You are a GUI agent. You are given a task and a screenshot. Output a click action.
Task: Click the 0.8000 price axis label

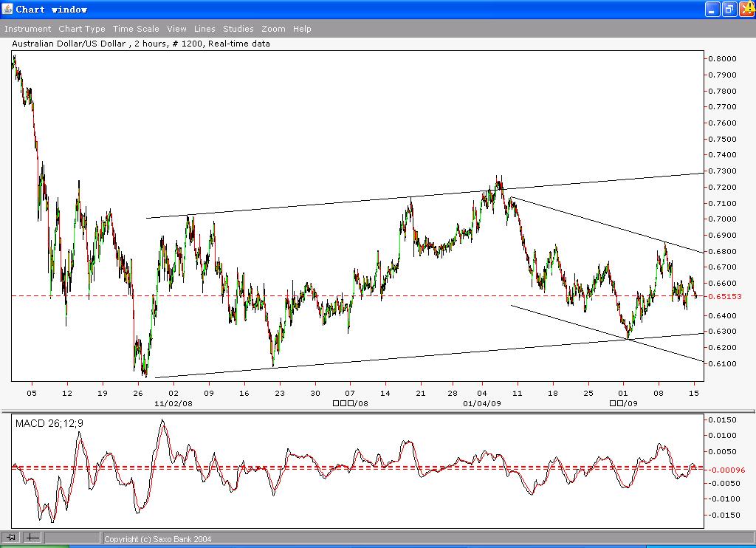[x=722, y=59]
